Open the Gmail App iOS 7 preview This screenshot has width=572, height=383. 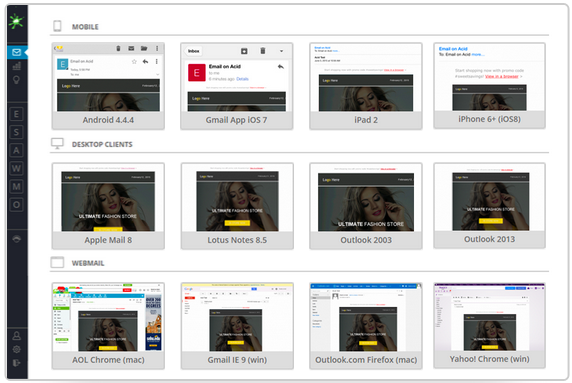pyautogui.click(x=237, y=86)
